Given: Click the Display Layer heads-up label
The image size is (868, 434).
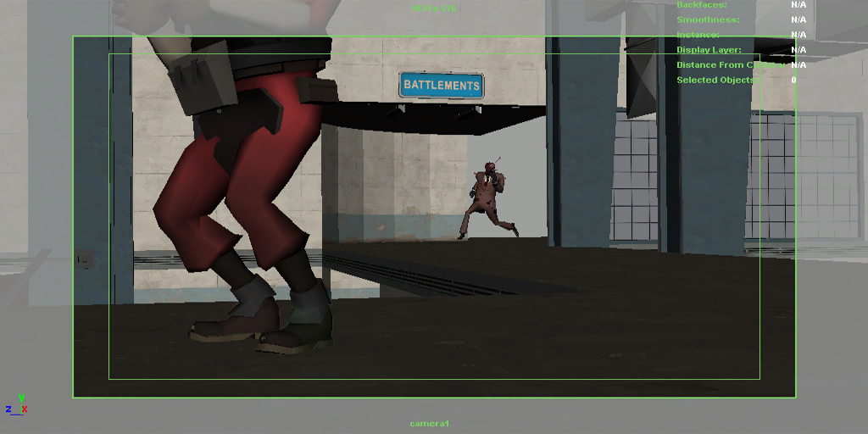Looking at the screenshot, I should (709, 50).
